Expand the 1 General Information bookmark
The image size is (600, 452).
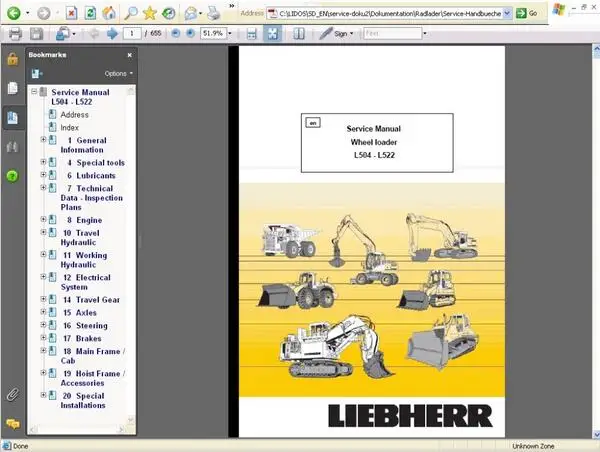[43, 140]
